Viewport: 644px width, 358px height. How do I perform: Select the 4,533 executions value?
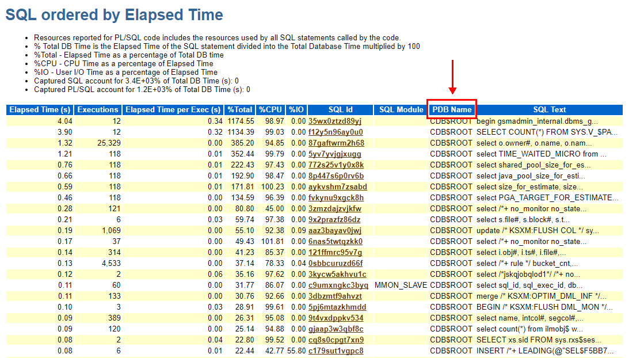coord(111,263)
